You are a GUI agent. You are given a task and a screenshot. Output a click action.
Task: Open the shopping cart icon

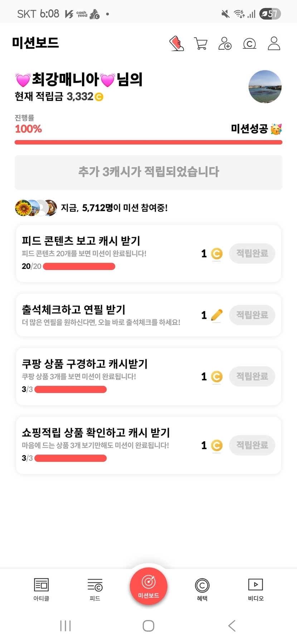click(201, 44)
